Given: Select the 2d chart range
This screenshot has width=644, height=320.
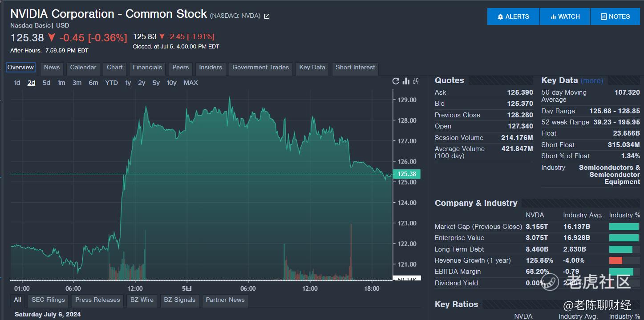Looking at the screenshot, I should point(31,83).
